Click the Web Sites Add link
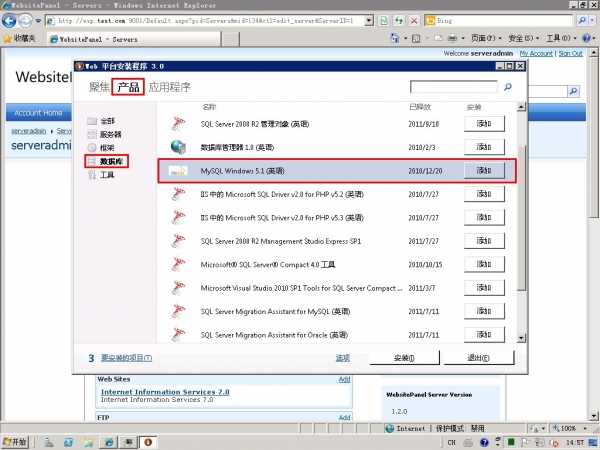Viewport: 600px width, 450px height. 344,379
